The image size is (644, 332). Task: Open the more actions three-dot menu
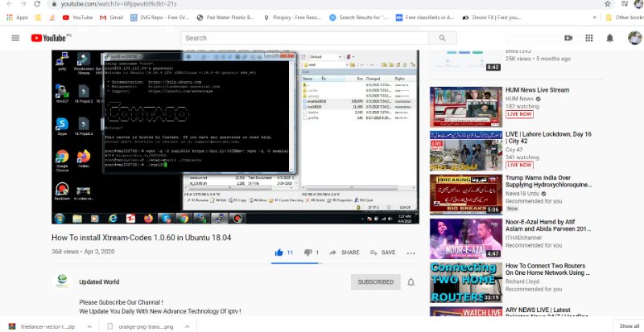411,252
